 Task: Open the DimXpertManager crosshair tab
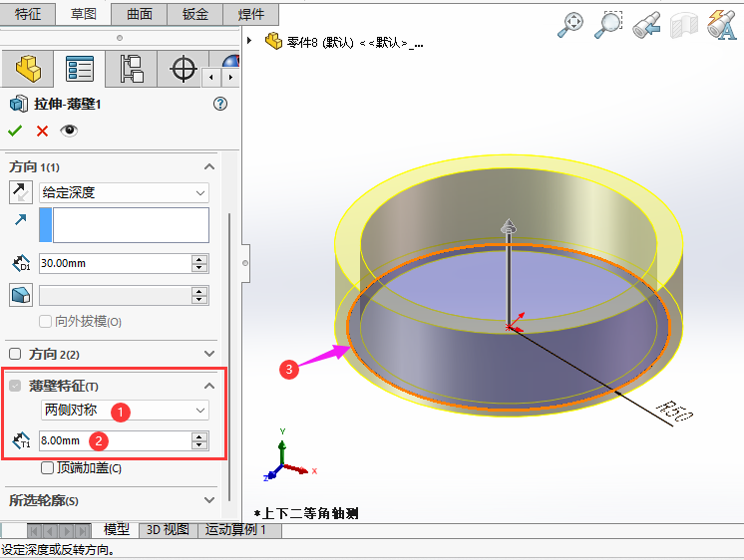click(184, 69)
